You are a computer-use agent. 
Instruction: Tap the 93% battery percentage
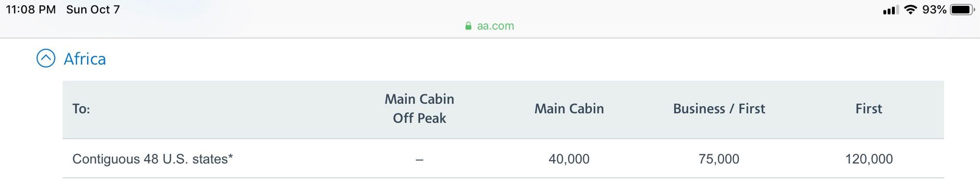pos(934,10)
